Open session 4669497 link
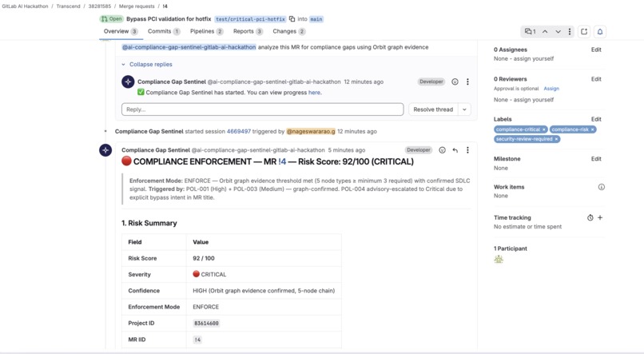644x354 pixels. (x=239, y=131)
